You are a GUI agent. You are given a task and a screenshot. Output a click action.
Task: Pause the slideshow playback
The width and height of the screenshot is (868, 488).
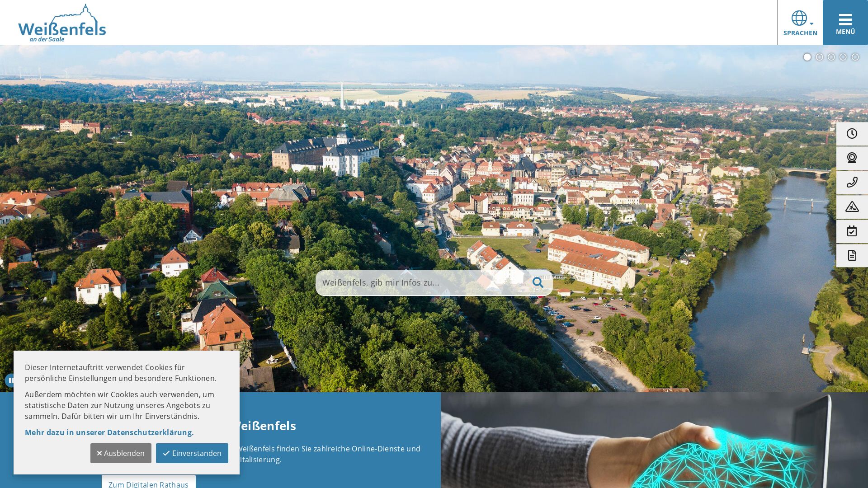9,380
